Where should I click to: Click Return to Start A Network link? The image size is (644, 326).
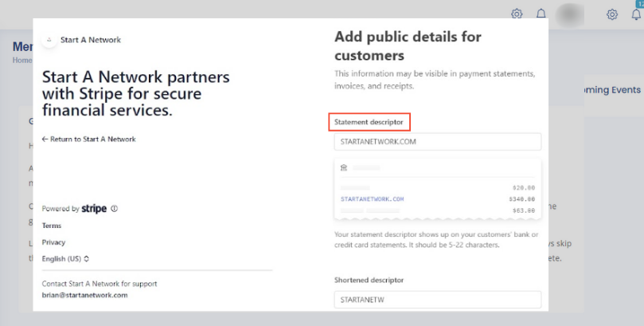88,139
